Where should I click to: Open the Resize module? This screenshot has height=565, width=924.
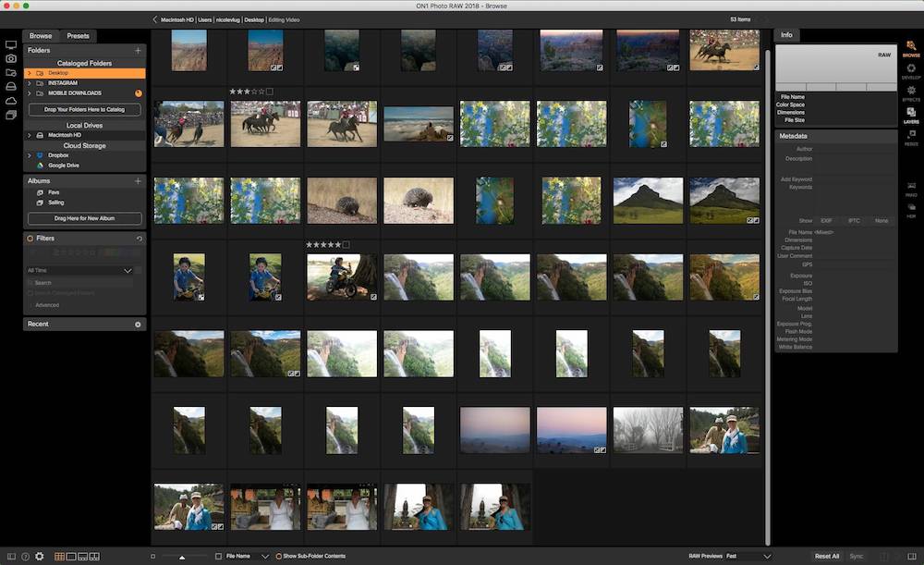click(x=911, y=137)
